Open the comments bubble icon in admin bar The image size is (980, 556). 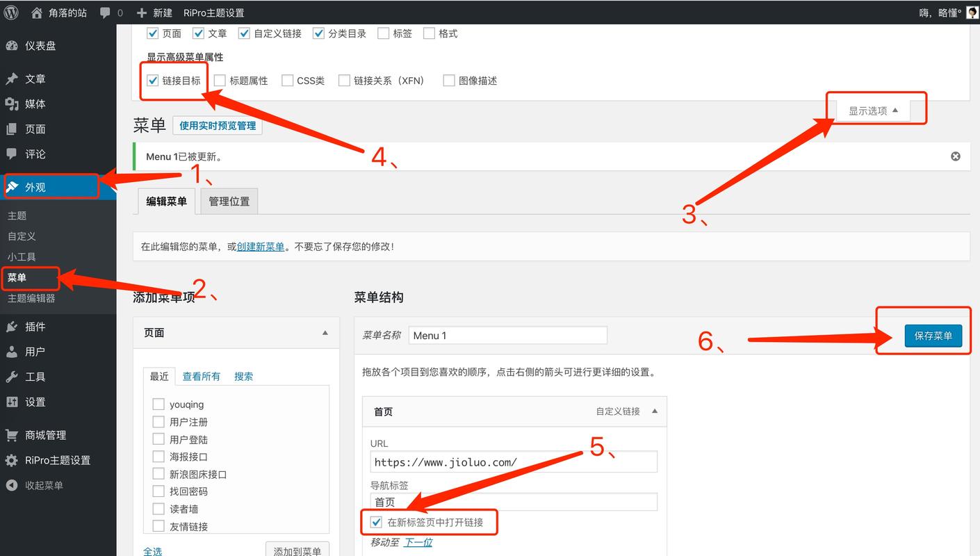click(x=105, y=13)
